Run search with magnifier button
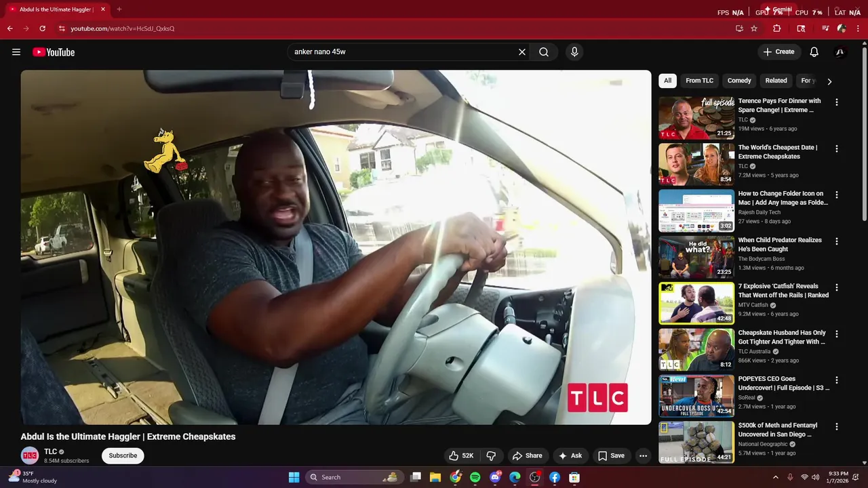This screenshot has width=868, height=488. tap(544, 52)
